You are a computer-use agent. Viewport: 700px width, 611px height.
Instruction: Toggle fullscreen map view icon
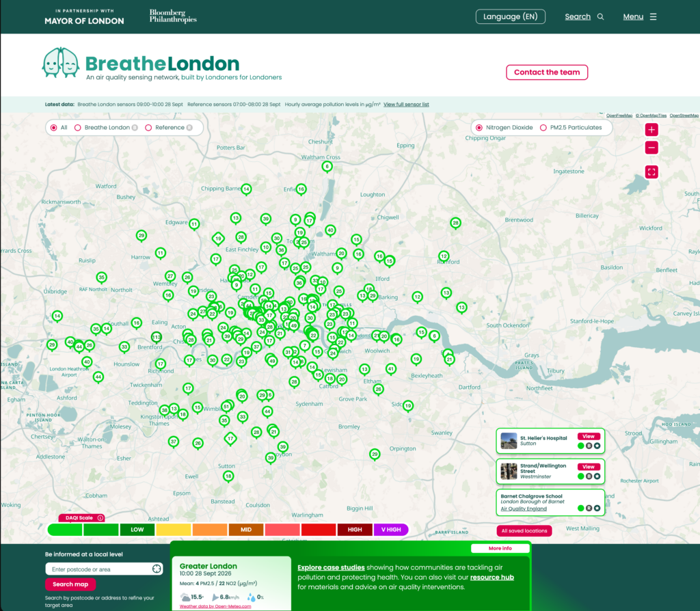651,172
